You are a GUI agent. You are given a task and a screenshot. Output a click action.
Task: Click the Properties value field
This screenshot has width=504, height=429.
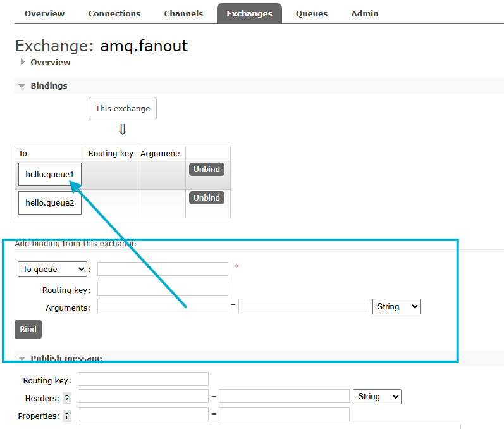(x=284, y=414)
